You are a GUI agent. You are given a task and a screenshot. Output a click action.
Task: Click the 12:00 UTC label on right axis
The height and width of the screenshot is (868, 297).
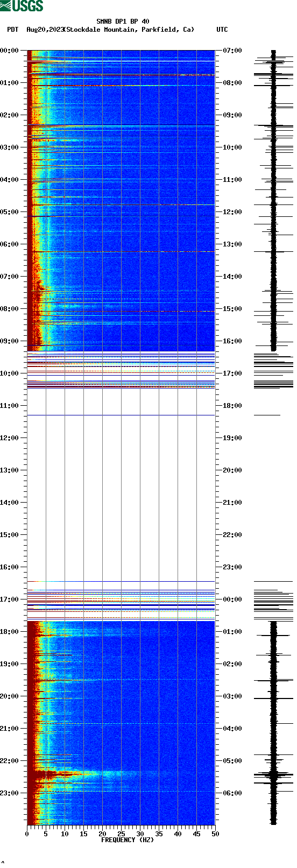pyautogui.click(x=232, y=212)
